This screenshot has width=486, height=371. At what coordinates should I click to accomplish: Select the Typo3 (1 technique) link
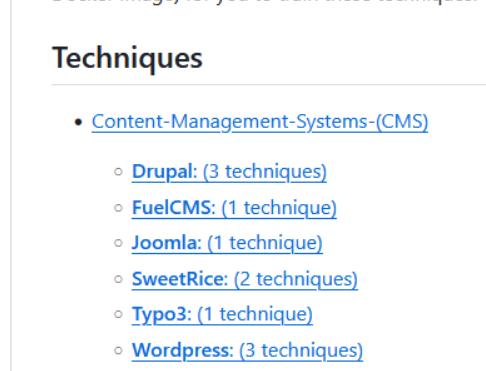[x=222, y=314]
